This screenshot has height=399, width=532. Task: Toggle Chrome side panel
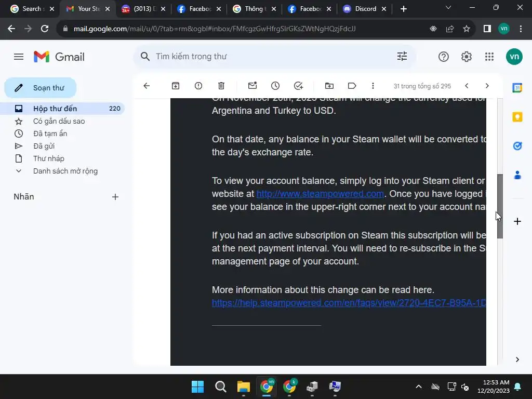[487, 29]
